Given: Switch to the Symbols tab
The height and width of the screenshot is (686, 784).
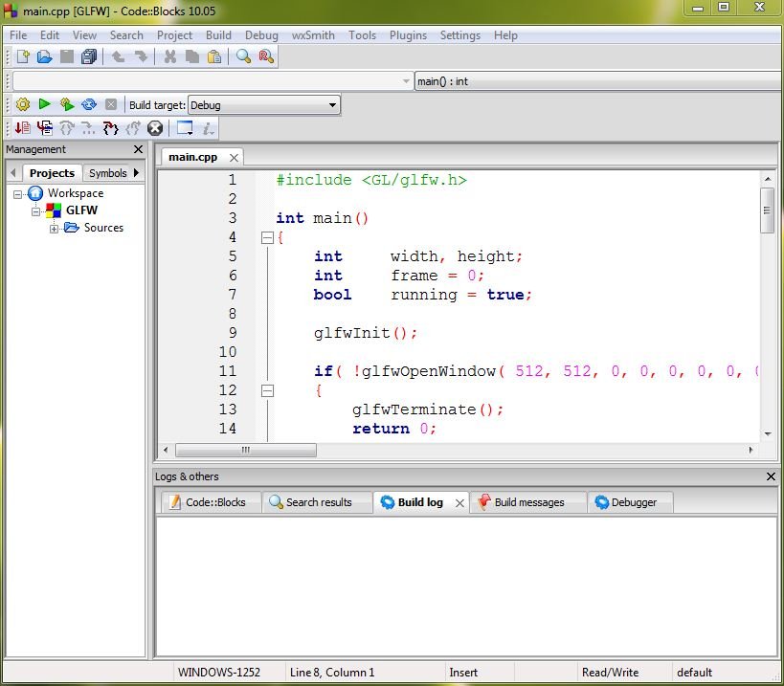Looking at the screenshot, I should click(x=107, y=173).
